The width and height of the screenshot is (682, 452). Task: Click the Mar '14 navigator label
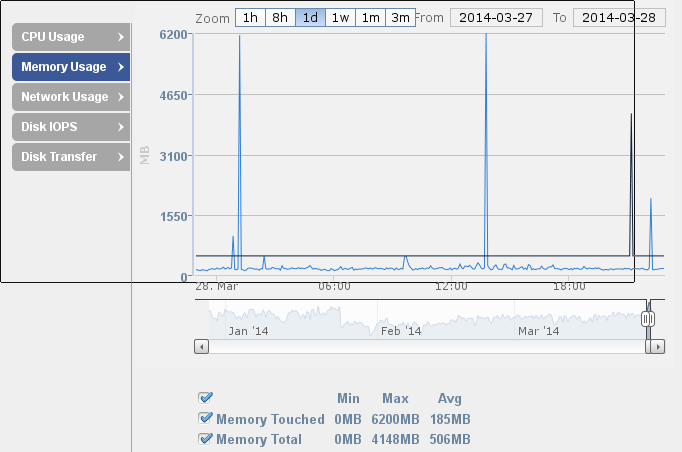pyautogui.click(x=538, y=331)
